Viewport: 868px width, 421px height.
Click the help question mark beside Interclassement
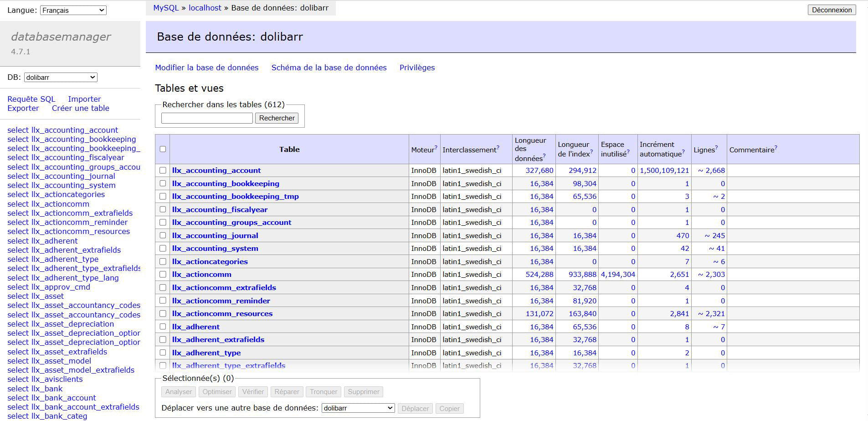[498, 147]
